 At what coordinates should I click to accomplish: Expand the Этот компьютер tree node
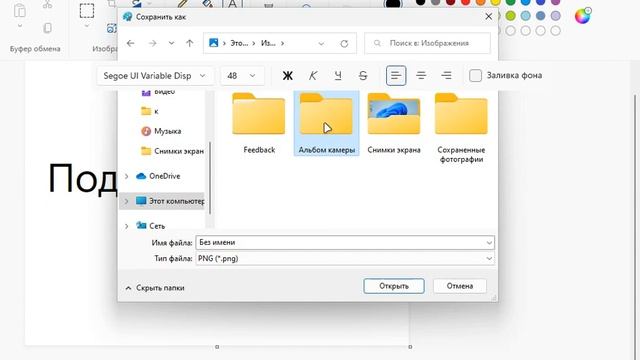pyautogui.click(x=127, y=201)
